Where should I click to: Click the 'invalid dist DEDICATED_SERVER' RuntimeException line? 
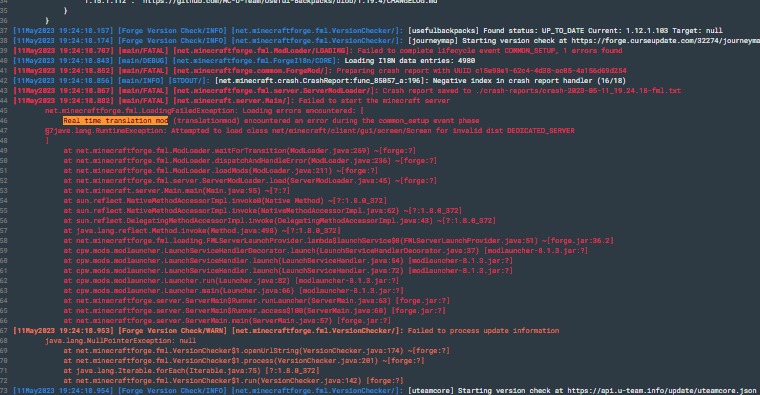tap(310, 131)
